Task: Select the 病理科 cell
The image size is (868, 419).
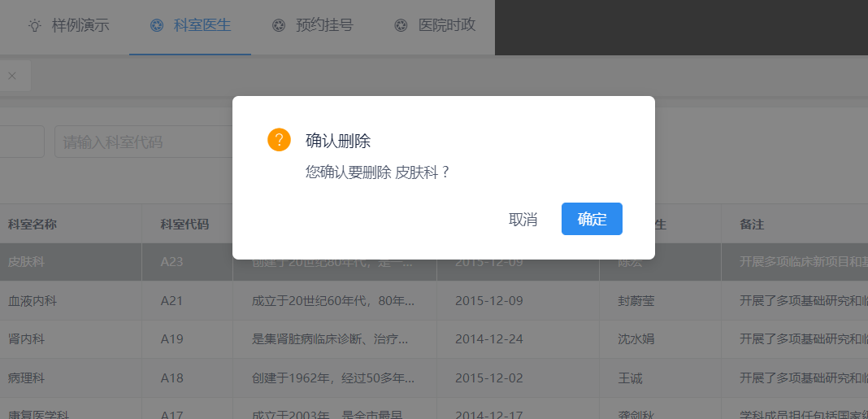Action: pyautogui.click(x=26, y=378)
